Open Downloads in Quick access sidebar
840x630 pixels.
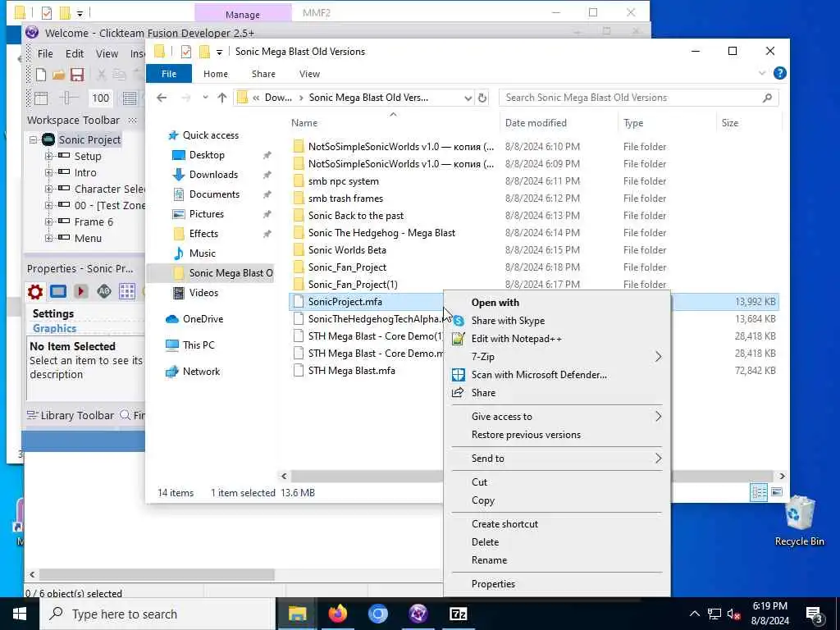213,175
